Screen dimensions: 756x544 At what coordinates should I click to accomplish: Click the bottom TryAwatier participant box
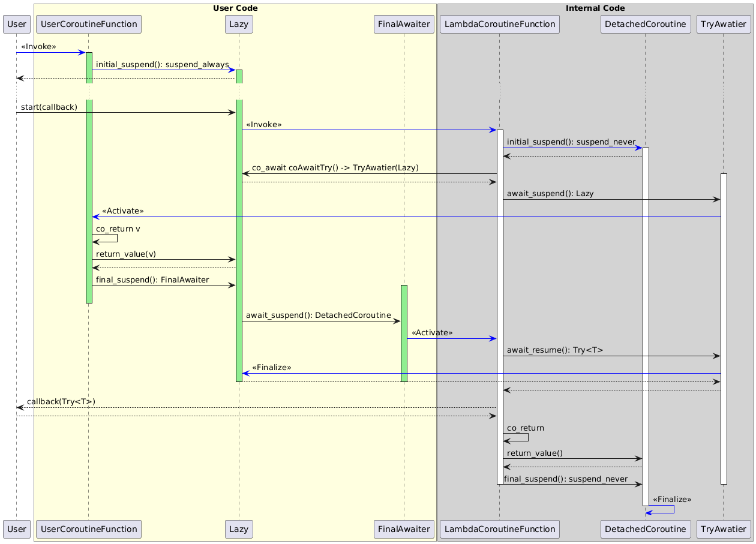coord(723,529)
